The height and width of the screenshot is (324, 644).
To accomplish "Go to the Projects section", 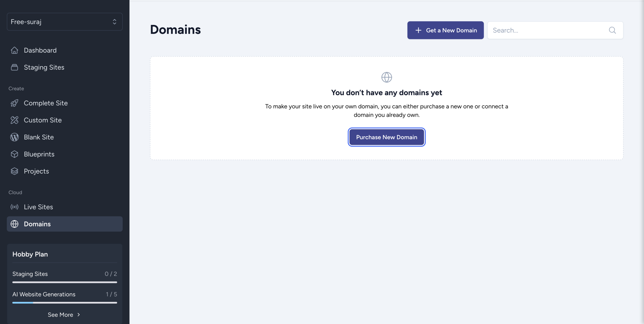I will pos(36,171).
